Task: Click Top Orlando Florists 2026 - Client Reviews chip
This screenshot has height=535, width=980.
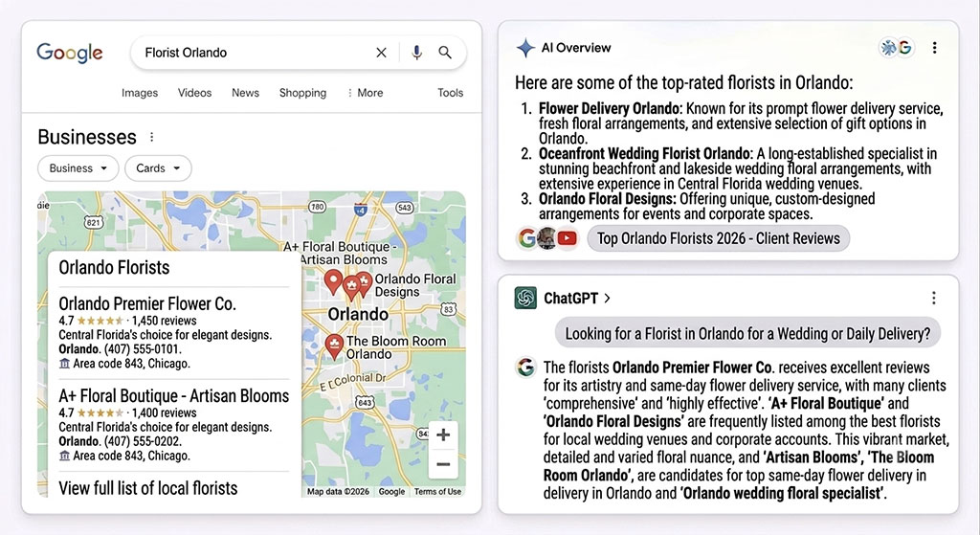Action: tap(718, 238)
